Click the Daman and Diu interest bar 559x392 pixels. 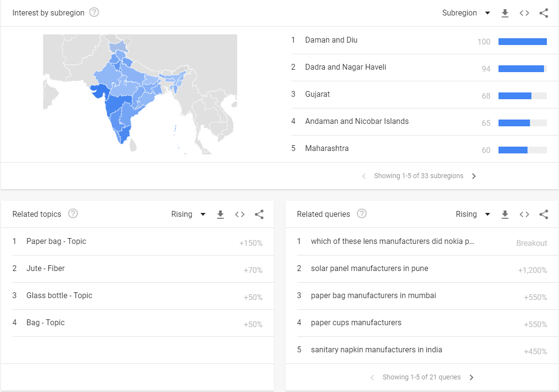523,42
